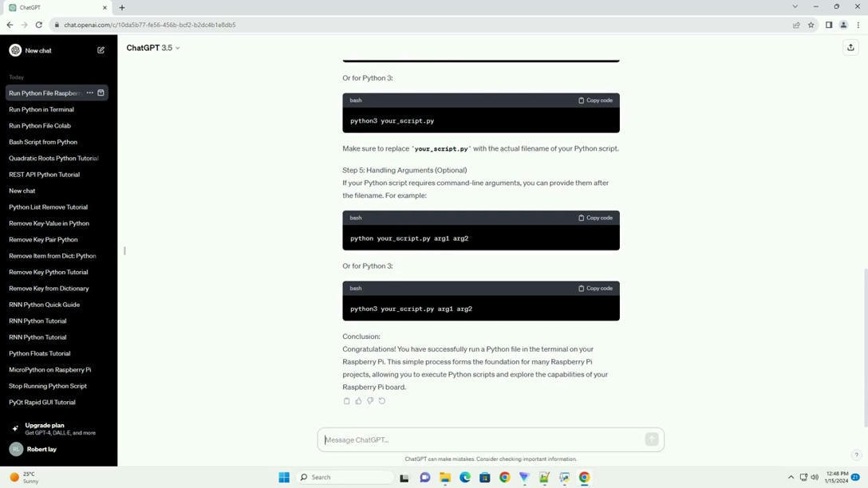Pin the Run Python File Raspbe conversation
The width and height of the screenshot is (868, 488).
click(x=101, y=92)
